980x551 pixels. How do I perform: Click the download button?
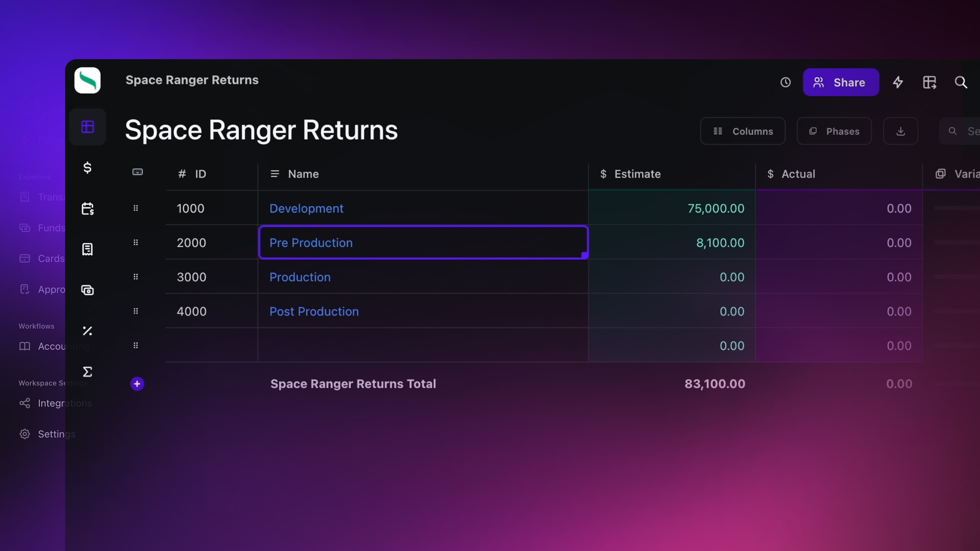click(900, 131)
